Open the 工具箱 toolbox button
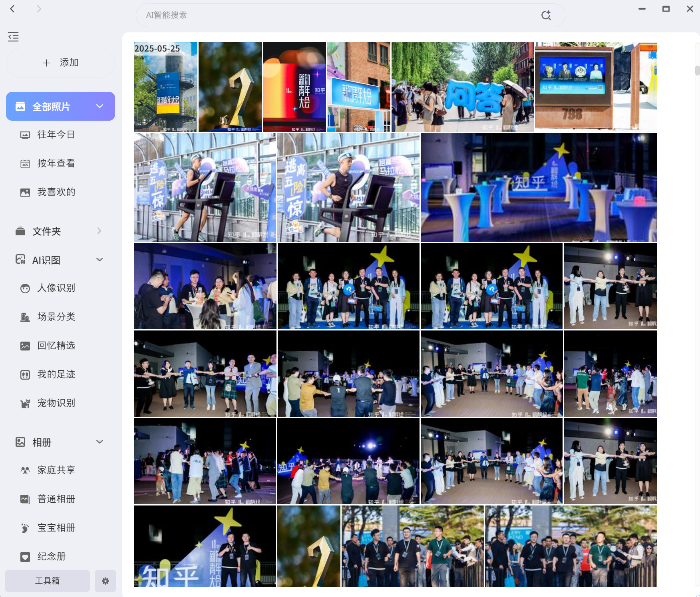 pos(47,581)
